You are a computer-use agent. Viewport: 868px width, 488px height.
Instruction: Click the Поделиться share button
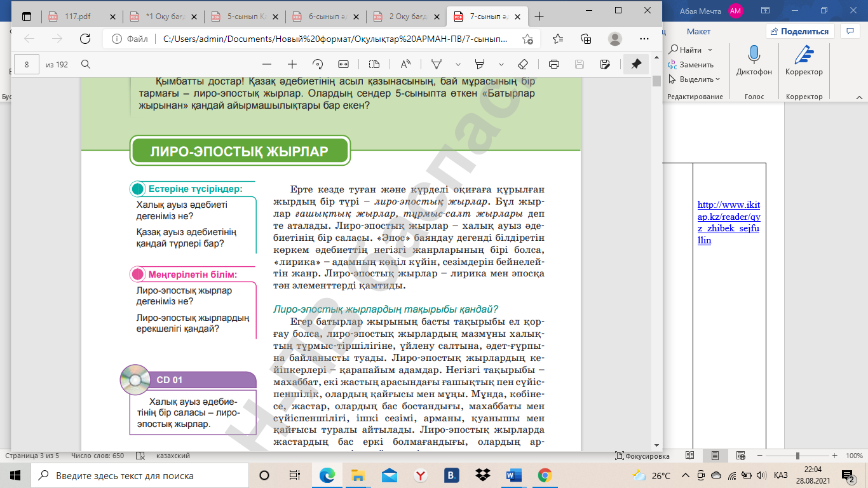pyautogui.click(x=799, y=31)
